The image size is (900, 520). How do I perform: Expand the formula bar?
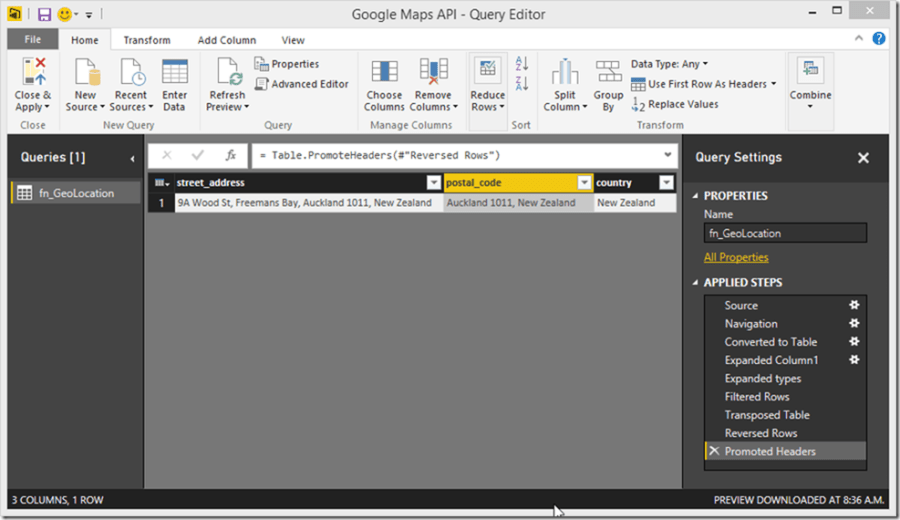pos(668,155)
